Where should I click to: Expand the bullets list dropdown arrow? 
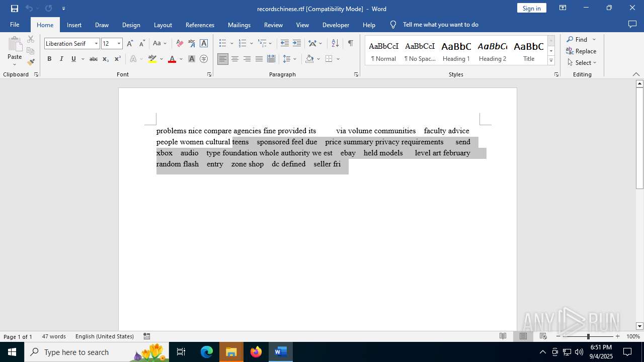(231, 44)
